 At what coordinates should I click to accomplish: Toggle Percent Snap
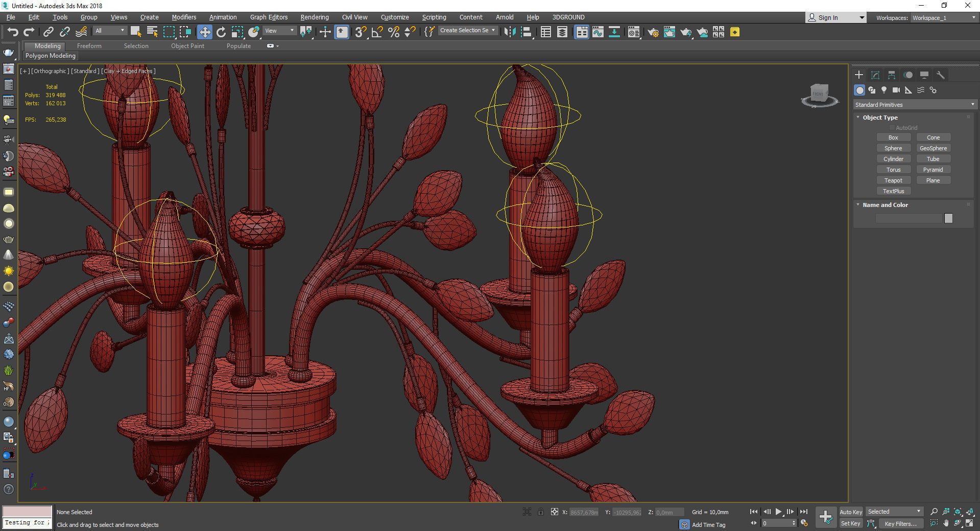pyautogui.click(x=393, y=32)
